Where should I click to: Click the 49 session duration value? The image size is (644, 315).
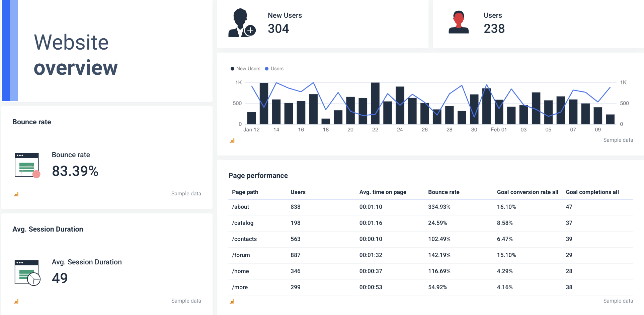(x=60, y=278)
